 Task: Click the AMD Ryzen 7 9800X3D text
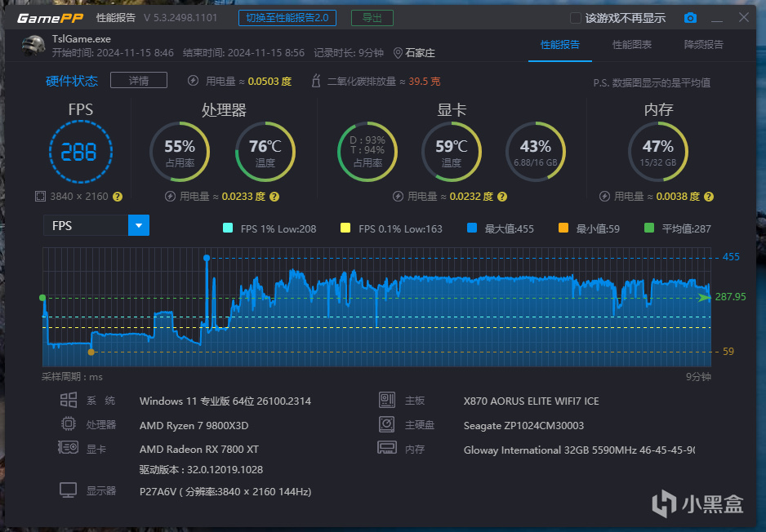coord(194,426)
